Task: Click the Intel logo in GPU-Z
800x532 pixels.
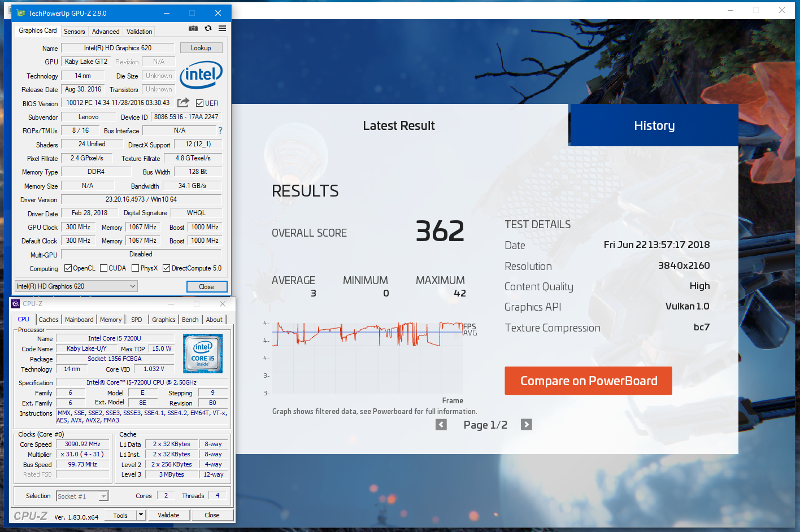Action: click(201, 75)
